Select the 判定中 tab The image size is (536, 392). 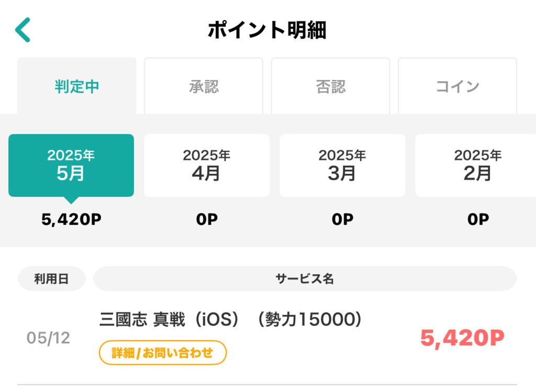point(76,86)
